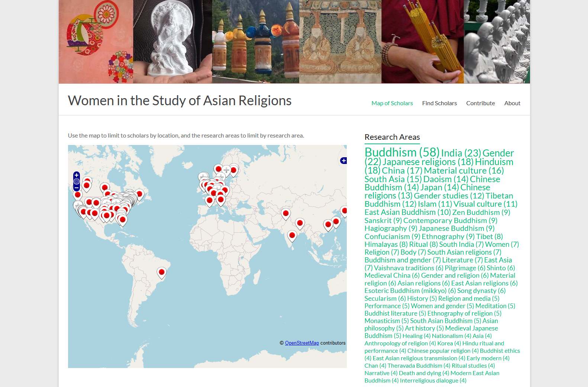Select the scholar marker in southern India
The width and height of the screenshot is (588, 387).
tap(292, 236)
